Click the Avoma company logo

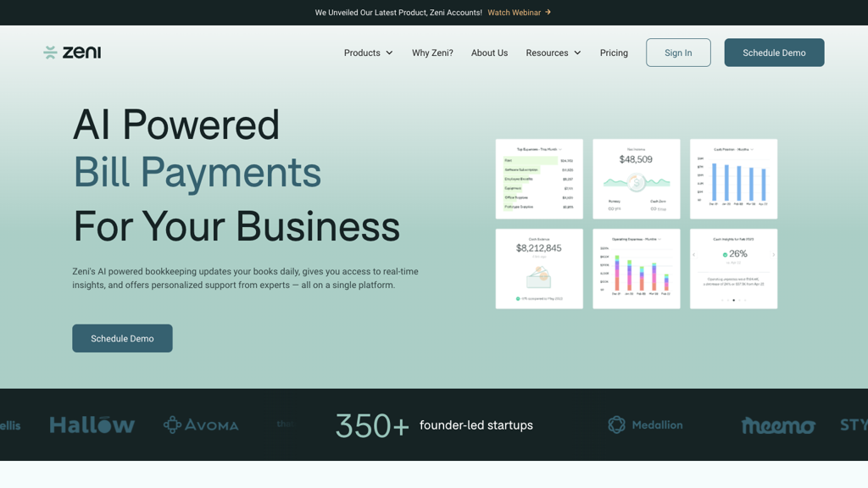tap(201, 425)
